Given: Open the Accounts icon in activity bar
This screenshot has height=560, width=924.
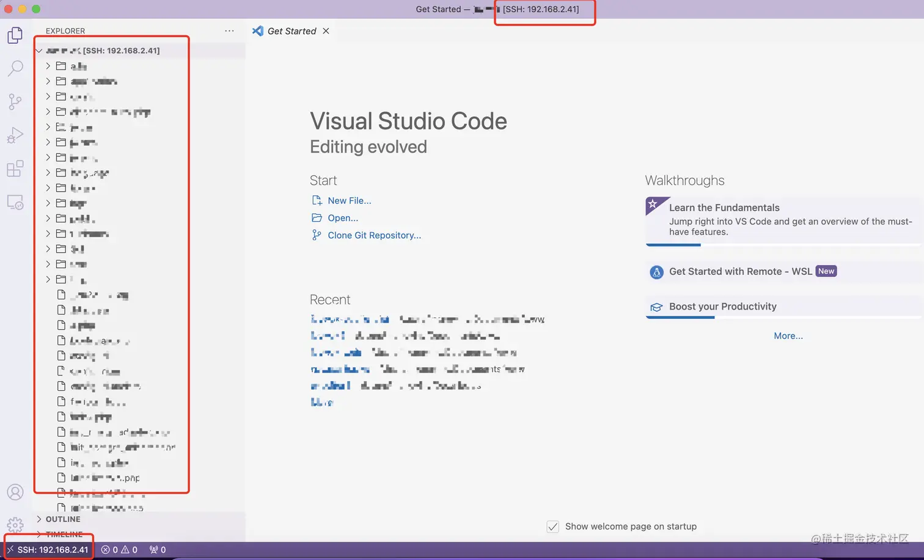Looking at the screenshot, I should click(x=15, y=492).
